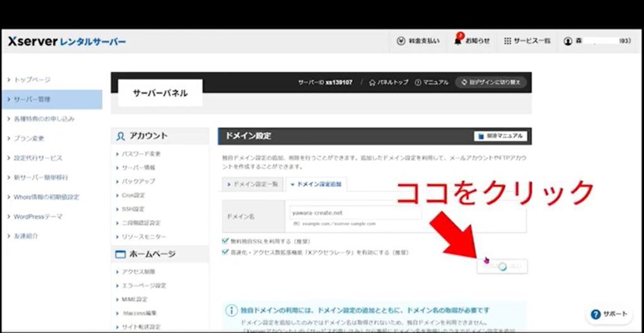Open MIME設定 link

pyautogui.click(x=135, y=299)
